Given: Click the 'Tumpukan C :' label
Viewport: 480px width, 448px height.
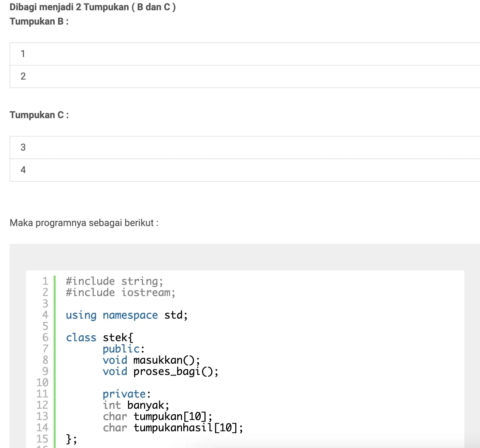Looking at the screenshot, I should [39, 115].
